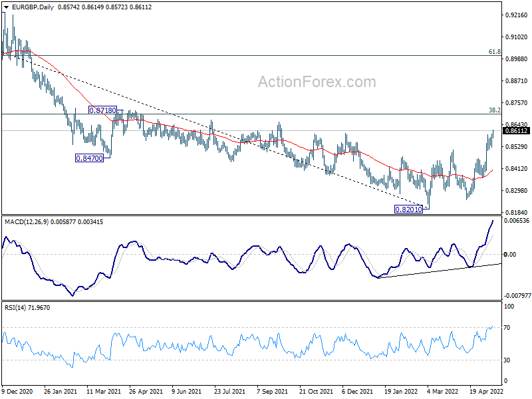Viewport: 532px width, 399px height.
Task: Click the MACD 0.006536 axis value
Action: point(517,220)
